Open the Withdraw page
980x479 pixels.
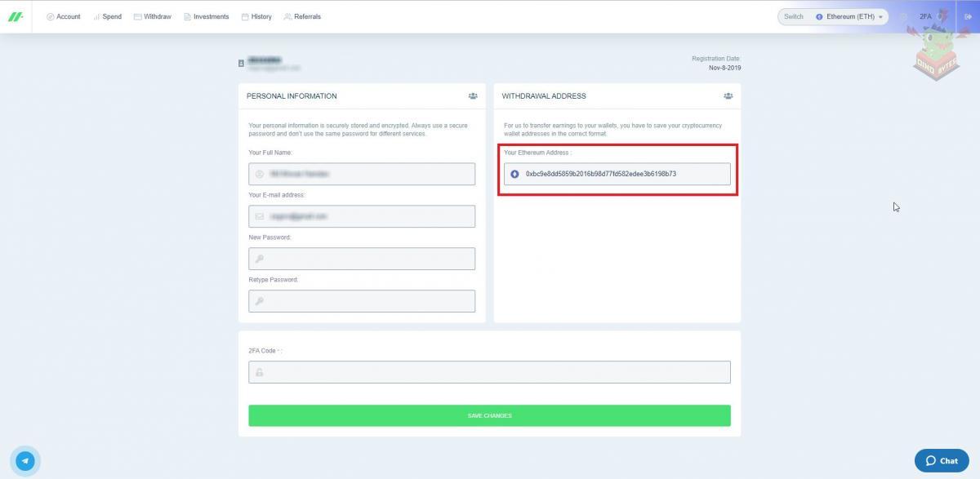153,16
